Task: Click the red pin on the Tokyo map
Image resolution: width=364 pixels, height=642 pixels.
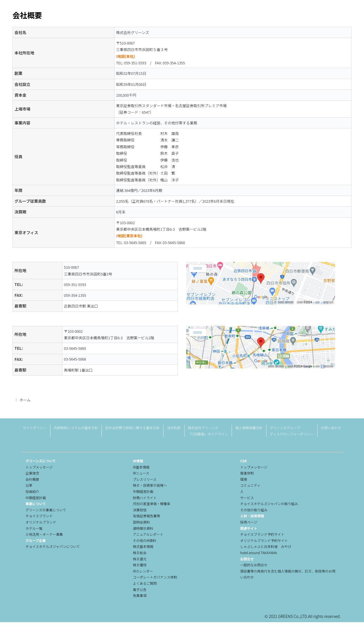Action: click(x=261, y=342)
